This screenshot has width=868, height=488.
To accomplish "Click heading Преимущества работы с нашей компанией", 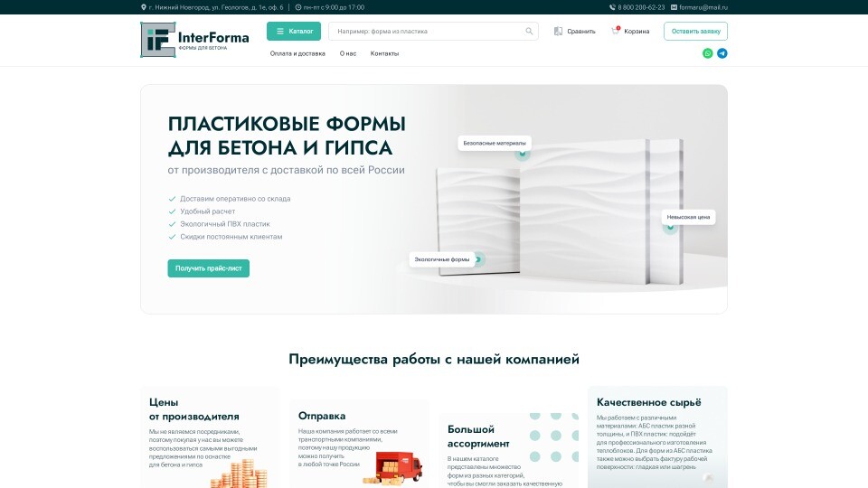I will pos(434,359).
